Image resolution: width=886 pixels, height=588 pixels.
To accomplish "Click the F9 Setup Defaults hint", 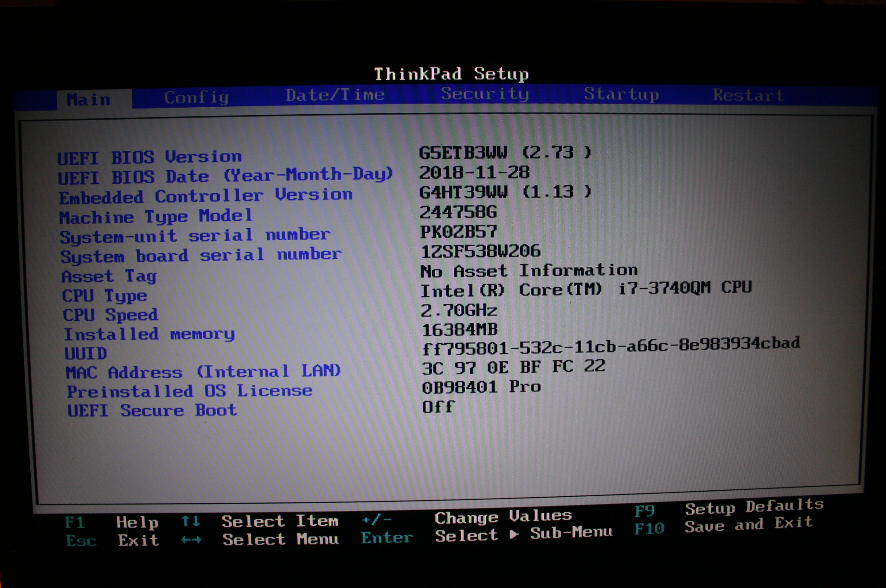I will [x=729, y=508].
